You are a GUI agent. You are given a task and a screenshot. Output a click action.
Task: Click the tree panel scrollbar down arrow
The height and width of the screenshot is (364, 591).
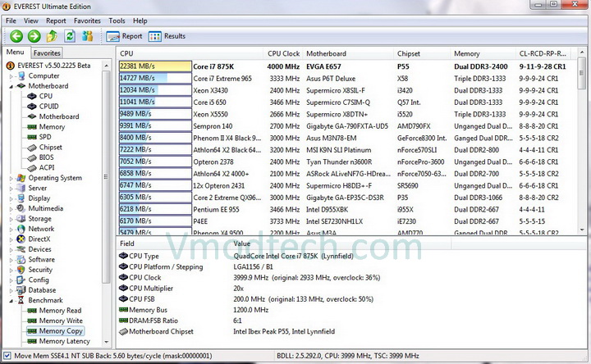click(x=106, y=342)
